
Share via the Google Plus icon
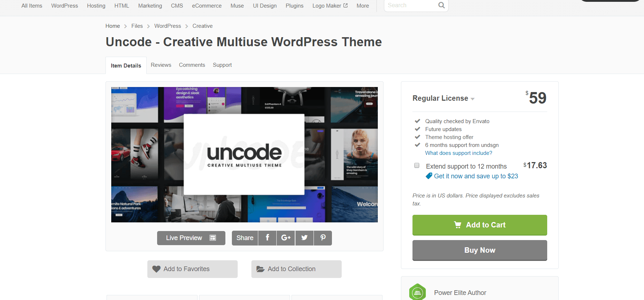pos(286,238)
